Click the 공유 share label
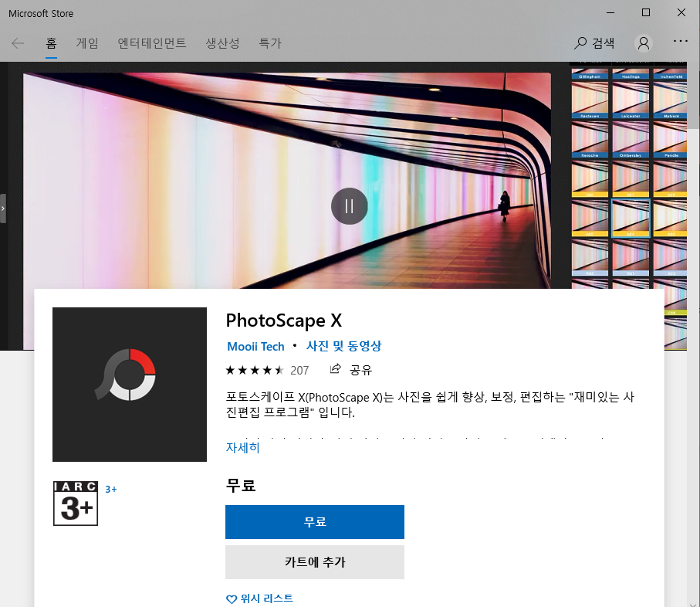Viewport: 700px width, 607px height. pyautogui.click(x=360, y=370)
